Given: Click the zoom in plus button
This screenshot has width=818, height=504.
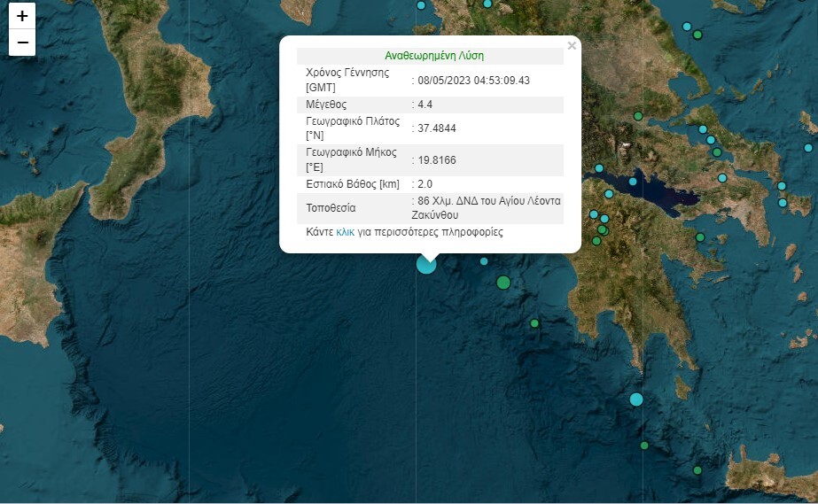Looking at the screenshot, I should [x=22, y=16].
